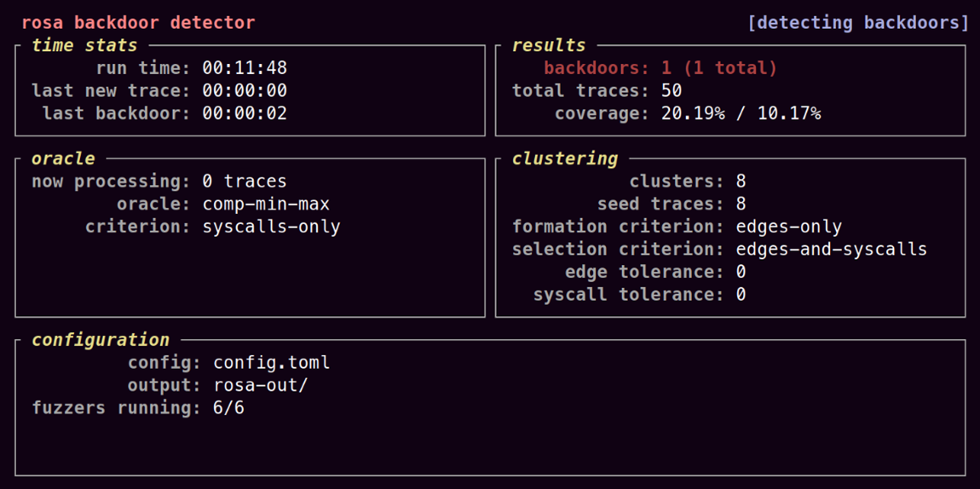This screenshot has height=489, width=980.
Task: Click the 'syscalls-only' criterion value
Action: point(271,227)
